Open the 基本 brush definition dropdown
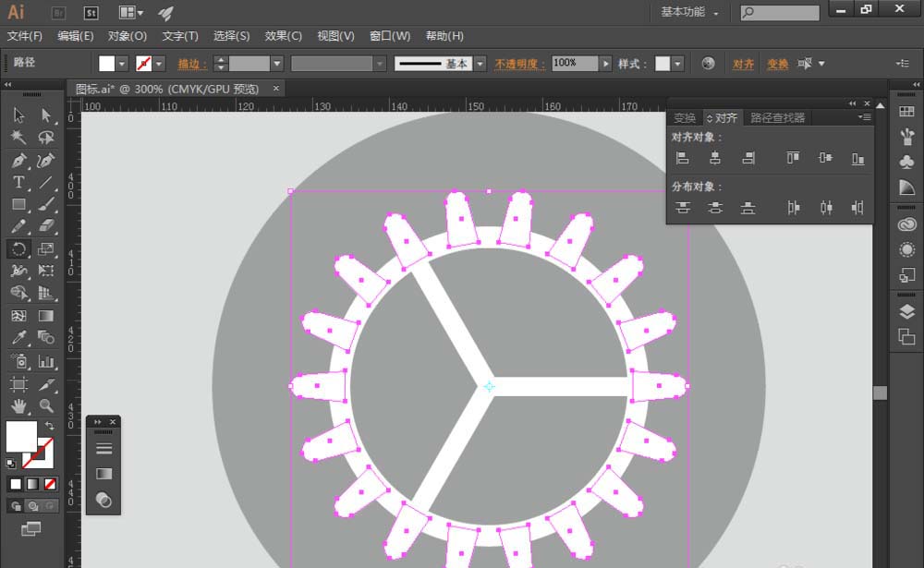The width and height of the screenshot is (924, 568). pos(480,64)
